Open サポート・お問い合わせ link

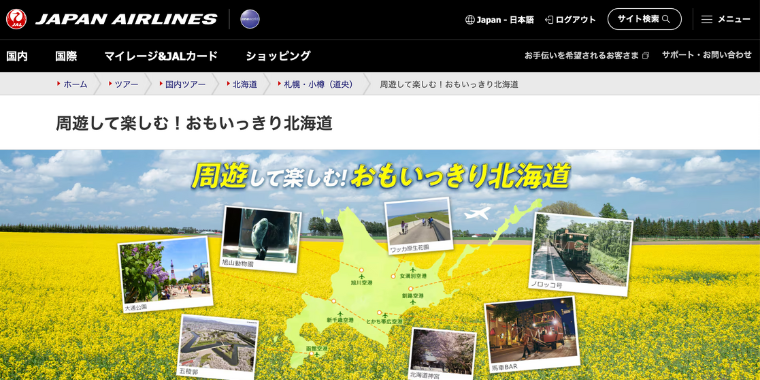click(707, 55)
